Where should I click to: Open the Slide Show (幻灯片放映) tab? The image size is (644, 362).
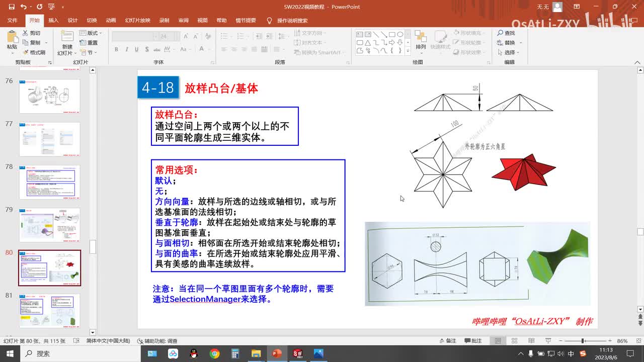[138, 21]
